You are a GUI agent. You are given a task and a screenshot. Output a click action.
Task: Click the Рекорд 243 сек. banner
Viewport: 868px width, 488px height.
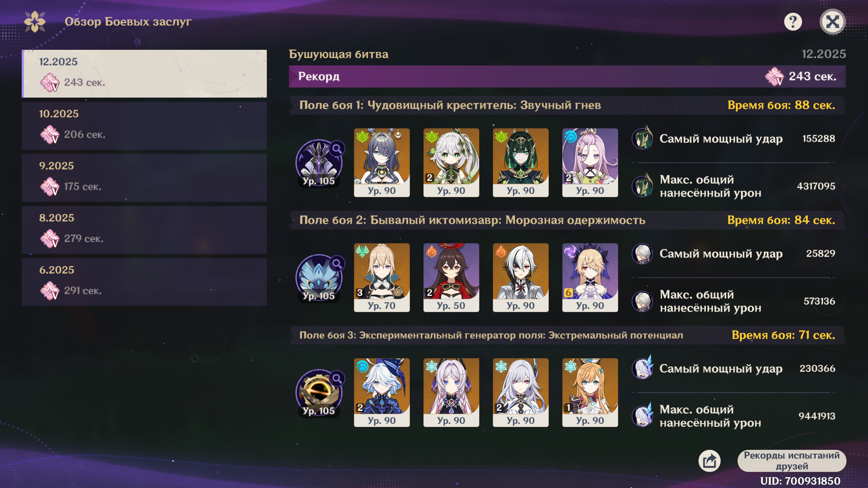pyautogui.click(x=567, y=76)
